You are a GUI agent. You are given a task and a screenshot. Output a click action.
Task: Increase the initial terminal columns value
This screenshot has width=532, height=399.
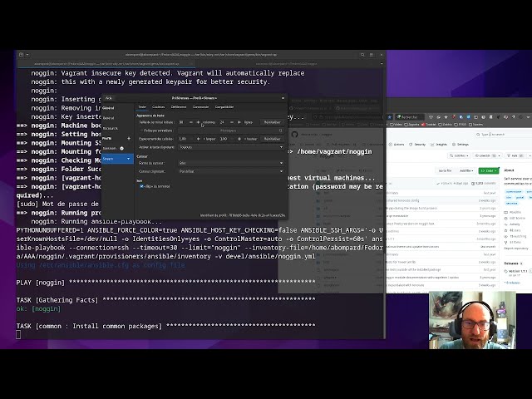(x=198, y=122)
